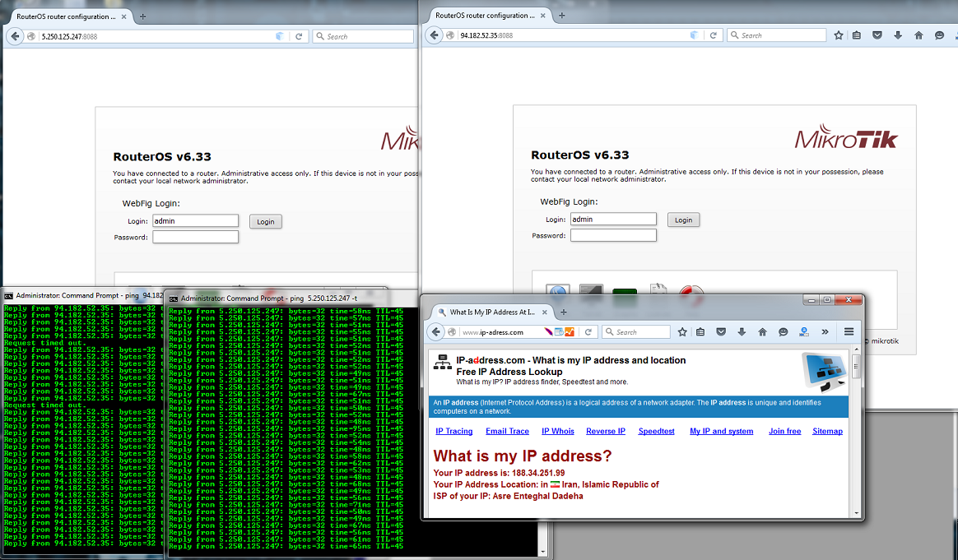Go to home page in ip-adress.com window
Screen dimensions: 958x560
pyautogui.click(x=762, y=332)
